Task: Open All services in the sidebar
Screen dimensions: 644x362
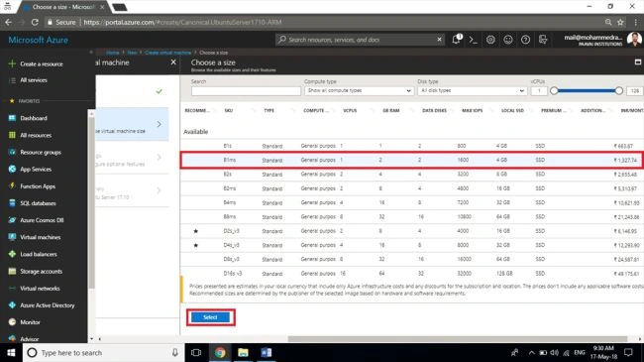Action: tap(34, 80)
